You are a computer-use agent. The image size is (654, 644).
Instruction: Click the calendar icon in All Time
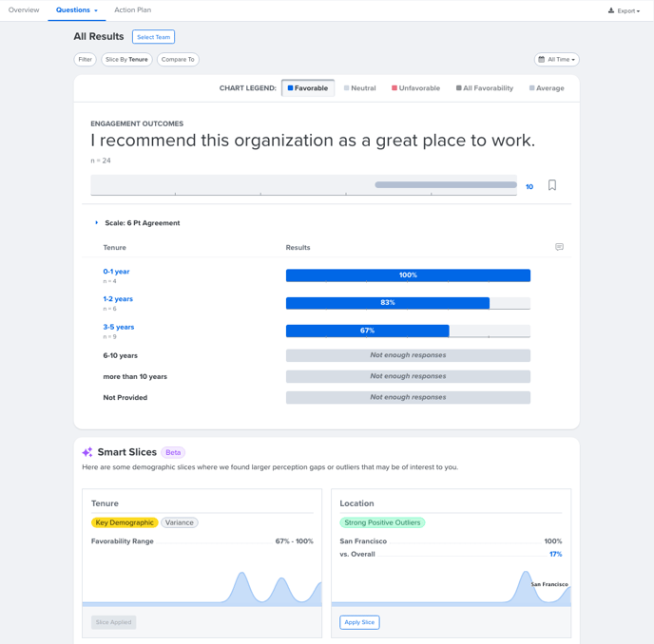[542, 59]
